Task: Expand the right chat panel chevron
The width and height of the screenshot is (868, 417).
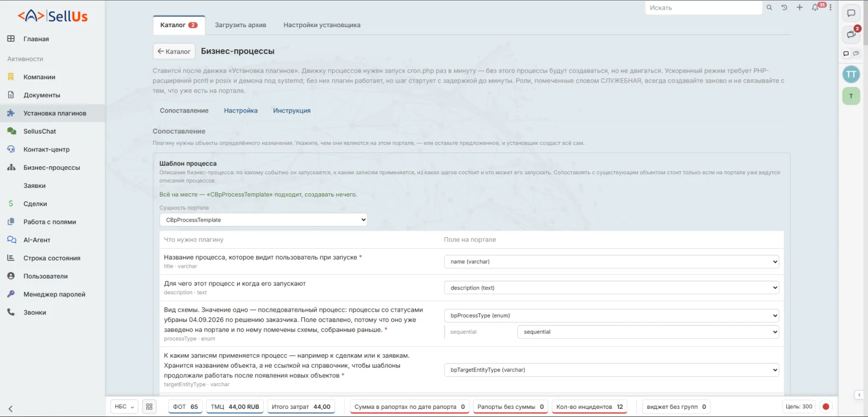Action: (859, 395)
